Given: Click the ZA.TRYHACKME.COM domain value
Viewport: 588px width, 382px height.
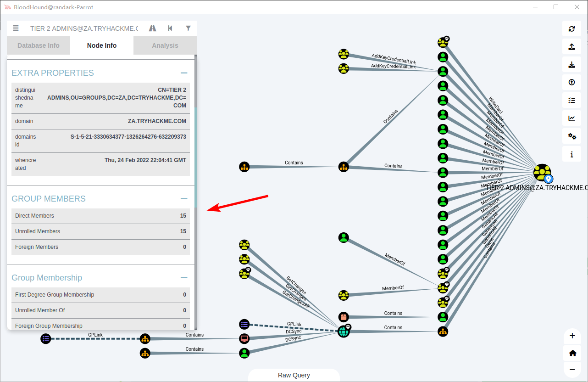Looking at the screenshot, I should tap(157, 121).
